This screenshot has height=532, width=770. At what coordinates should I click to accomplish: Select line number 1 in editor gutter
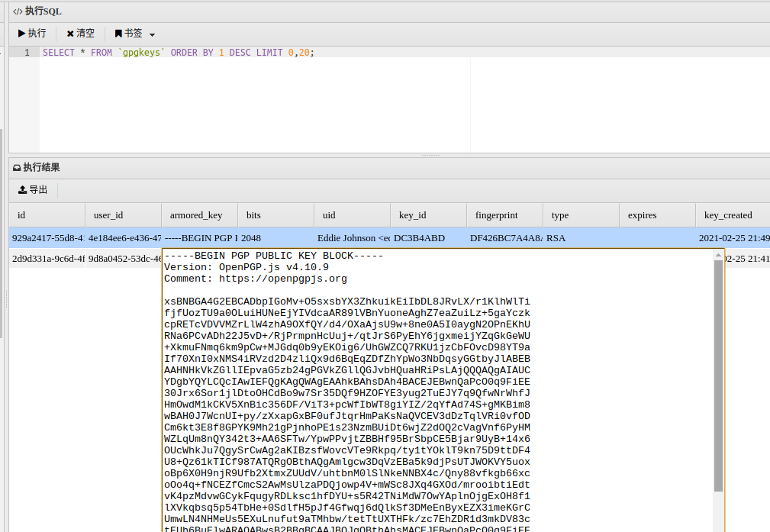click(27, 53)
